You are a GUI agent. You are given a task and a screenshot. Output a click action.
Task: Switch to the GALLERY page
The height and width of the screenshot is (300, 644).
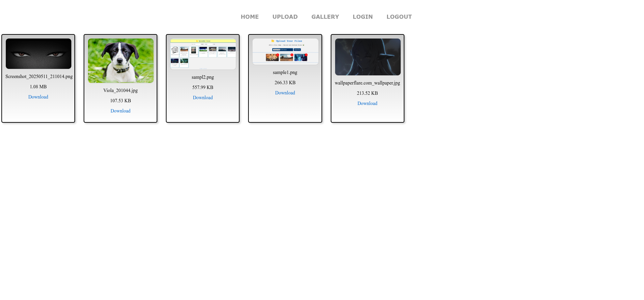(325, 17)
